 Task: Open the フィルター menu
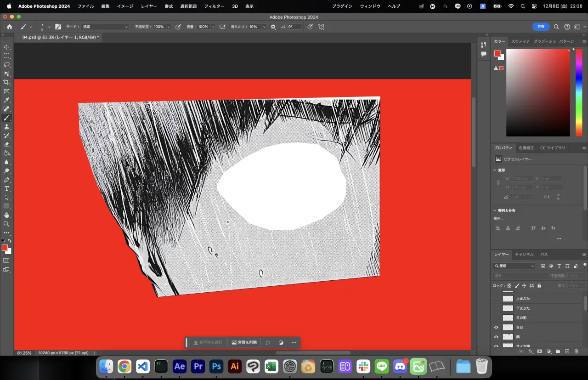tap(214, 6)
